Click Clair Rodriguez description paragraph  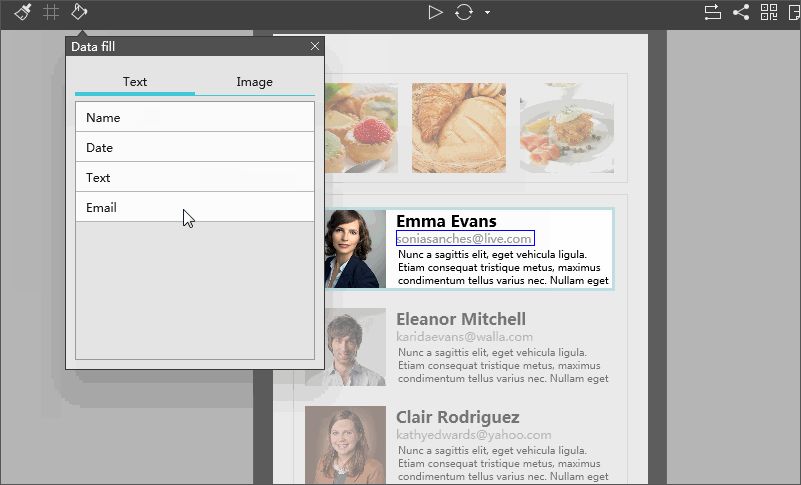503,464
